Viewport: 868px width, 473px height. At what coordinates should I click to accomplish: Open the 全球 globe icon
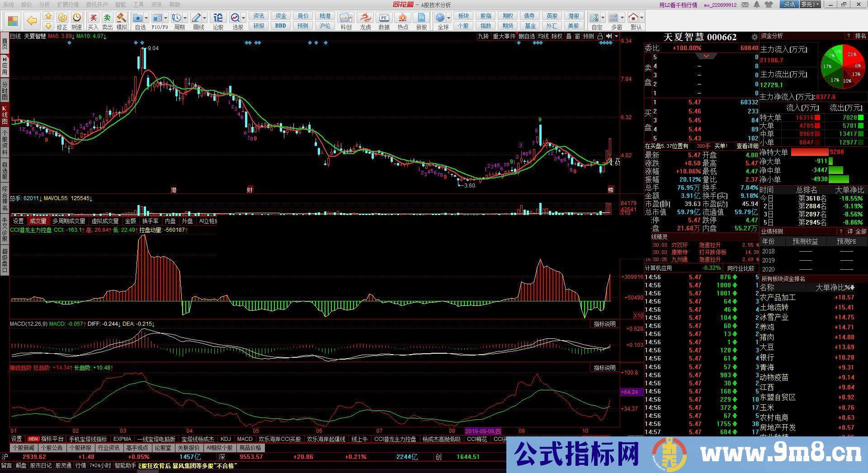click(440, 18)
